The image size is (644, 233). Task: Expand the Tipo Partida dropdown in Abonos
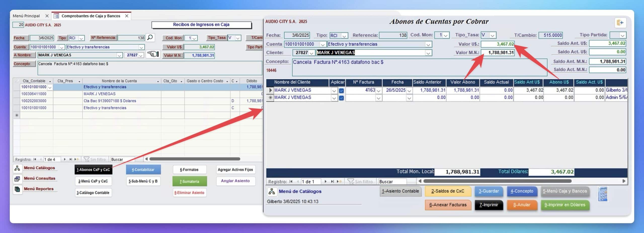pyautogui.click(x=622, y=35)
